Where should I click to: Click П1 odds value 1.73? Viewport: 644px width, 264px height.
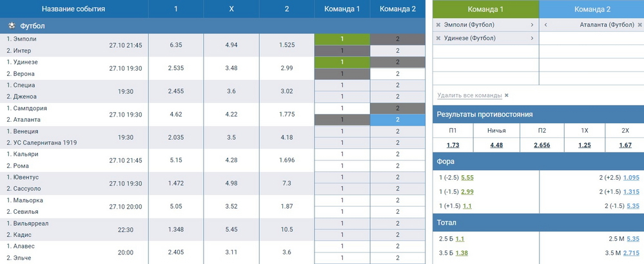[x=453, y=146]
